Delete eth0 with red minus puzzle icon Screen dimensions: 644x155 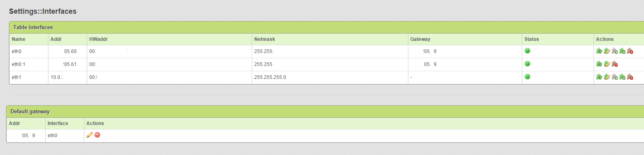[x=630, y=51]
